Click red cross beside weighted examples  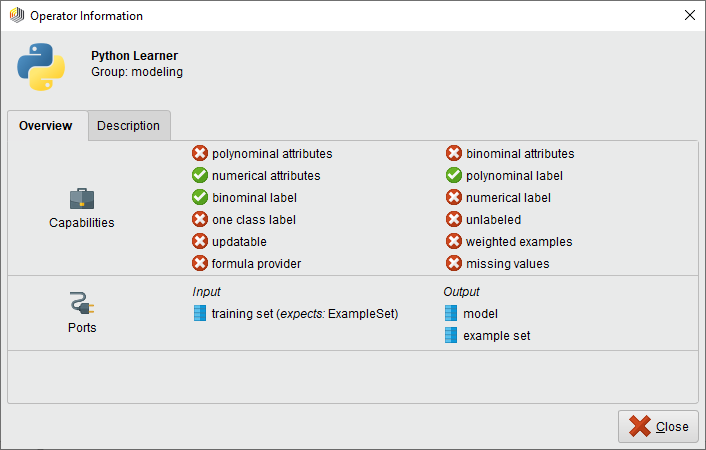pyautogui.click(x=454, y=242)
